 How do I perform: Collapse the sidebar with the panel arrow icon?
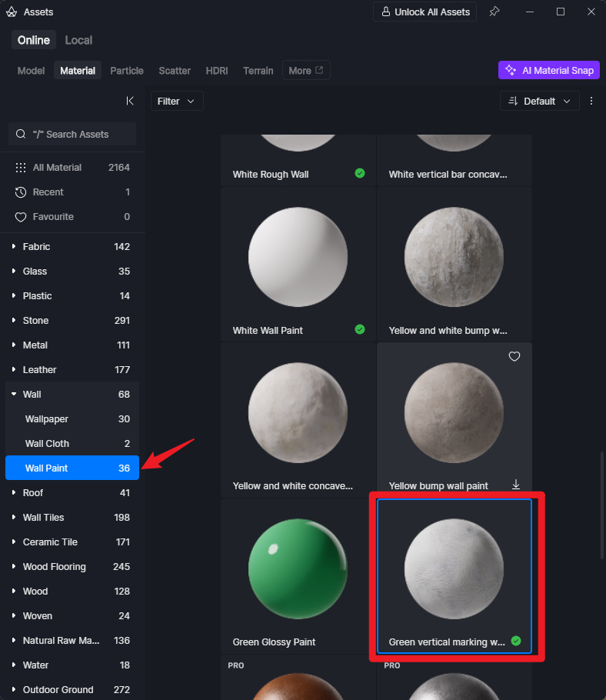(x=130, y=101)
